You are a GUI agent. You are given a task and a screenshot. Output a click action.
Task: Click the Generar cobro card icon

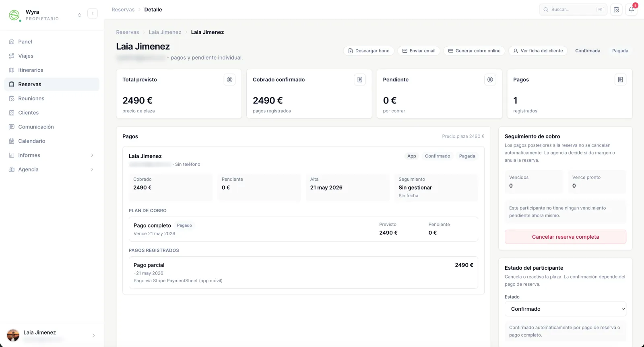(451, 51)
